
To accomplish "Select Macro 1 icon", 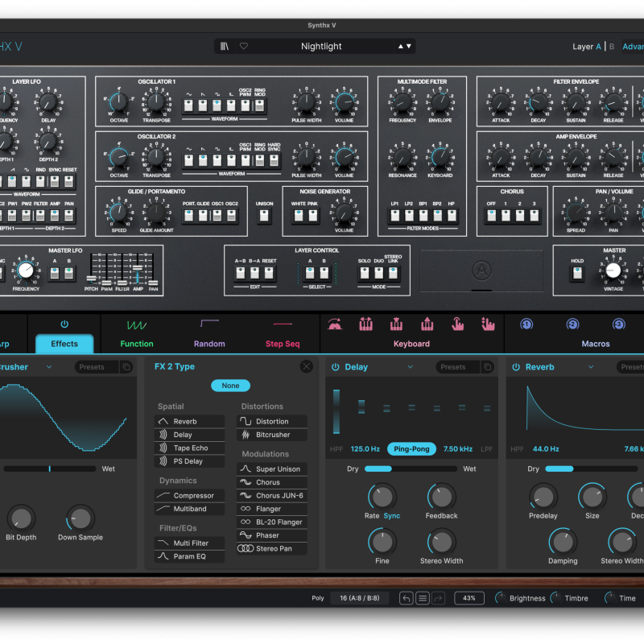I will click(526, 324).
